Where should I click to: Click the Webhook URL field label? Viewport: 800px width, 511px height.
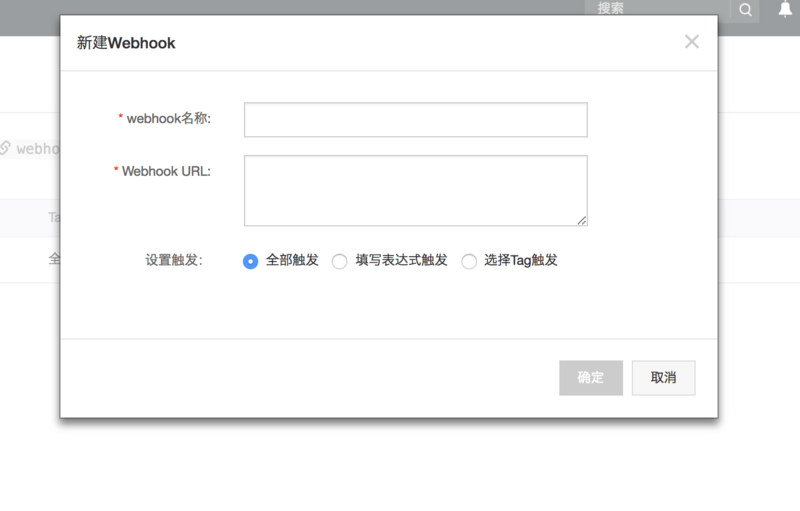click(x=166, y=171)
